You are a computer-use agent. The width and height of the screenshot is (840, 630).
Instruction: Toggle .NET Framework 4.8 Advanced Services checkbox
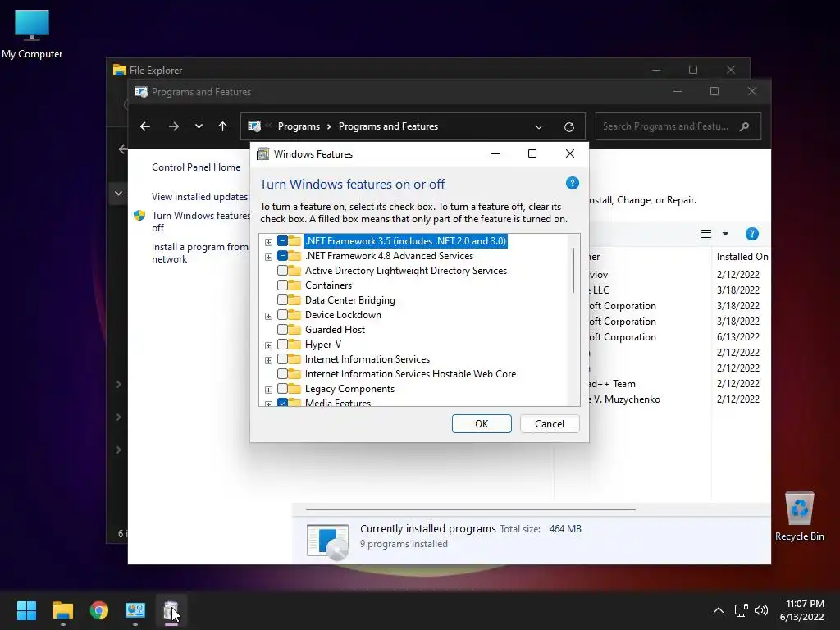click(x=282, y=256)
